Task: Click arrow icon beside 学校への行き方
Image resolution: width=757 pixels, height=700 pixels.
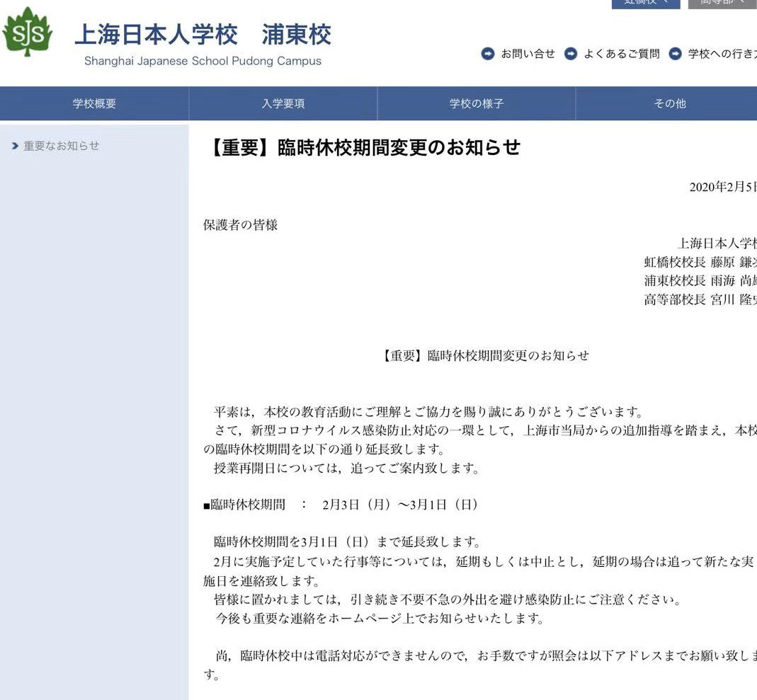Action: point(675,54)
